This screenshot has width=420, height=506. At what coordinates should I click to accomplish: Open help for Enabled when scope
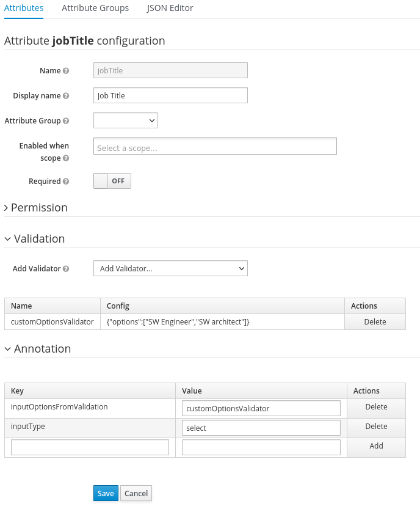(65, 158)
